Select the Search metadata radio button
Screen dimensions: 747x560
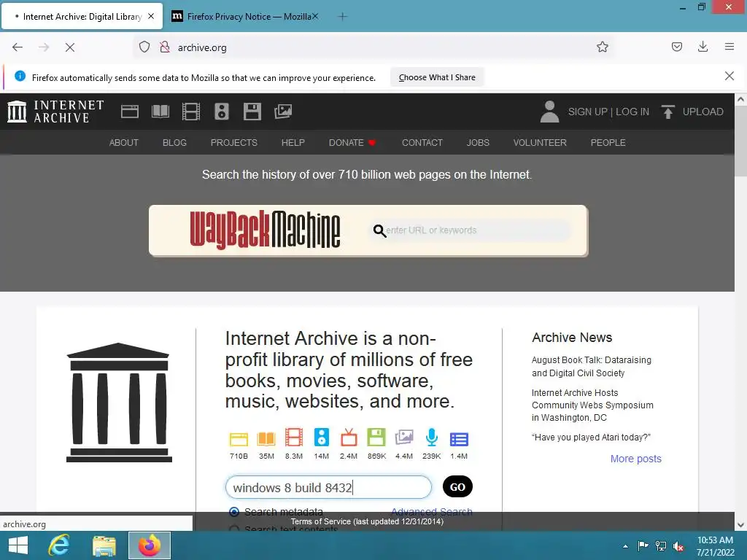(x=234, y=512)
